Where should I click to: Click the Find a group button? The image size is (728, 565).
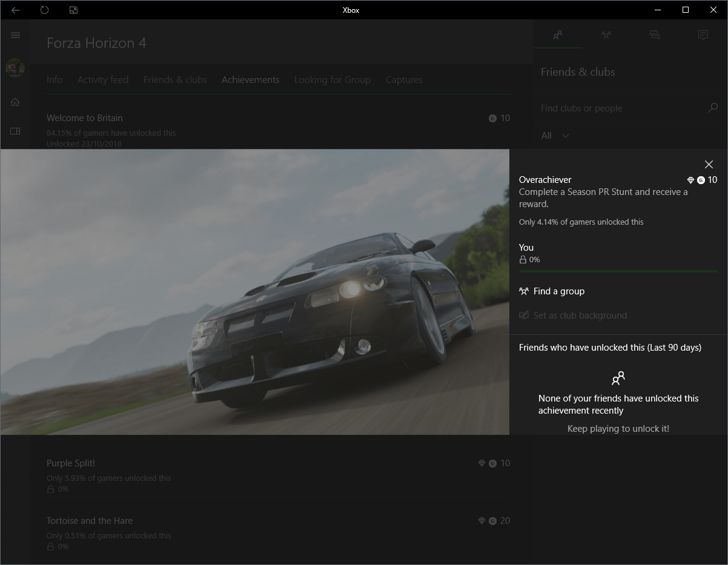click(x=552, y=291)
